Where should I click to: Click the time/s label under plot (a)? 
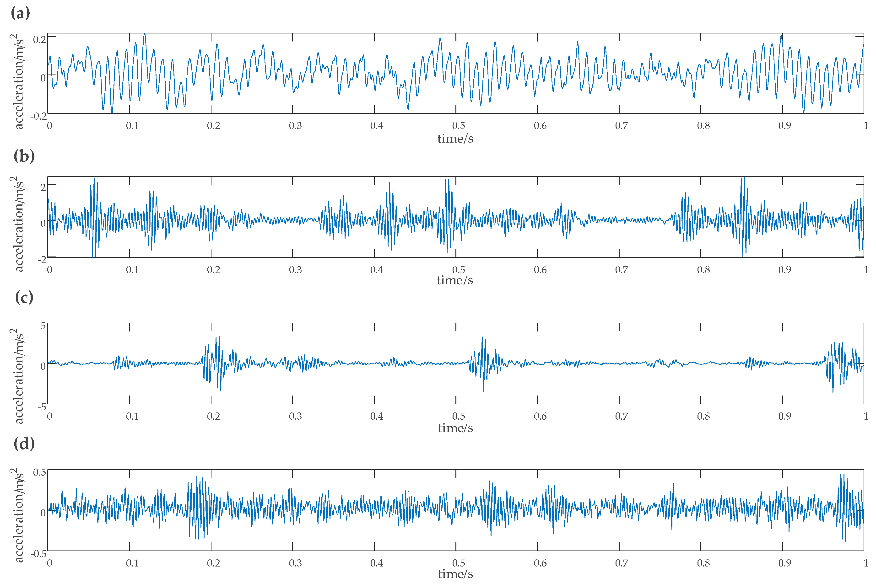(455, 139)
